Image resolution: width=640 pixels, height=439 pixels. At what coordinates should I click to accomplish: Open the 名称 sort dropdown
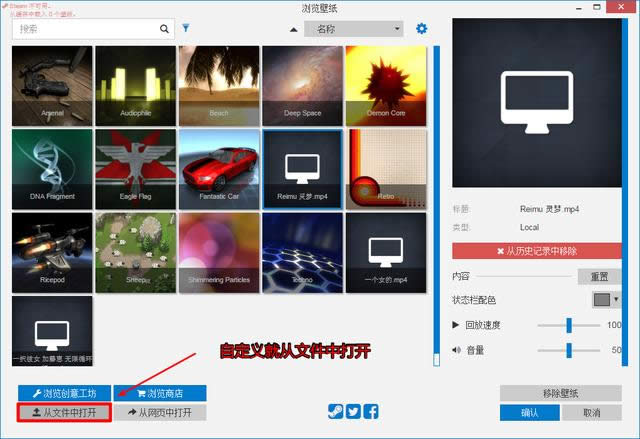click(354, 30)
